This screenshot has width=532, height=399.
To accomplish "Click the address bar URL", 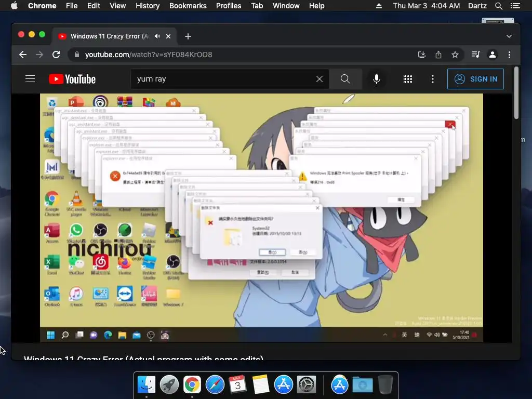I will click(149, 55).
